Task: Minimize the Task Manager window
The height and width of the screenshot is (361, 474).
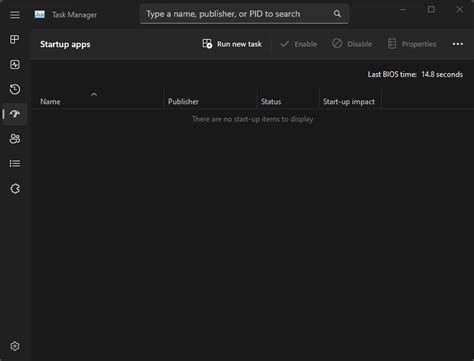Action: tap(403, 10)
